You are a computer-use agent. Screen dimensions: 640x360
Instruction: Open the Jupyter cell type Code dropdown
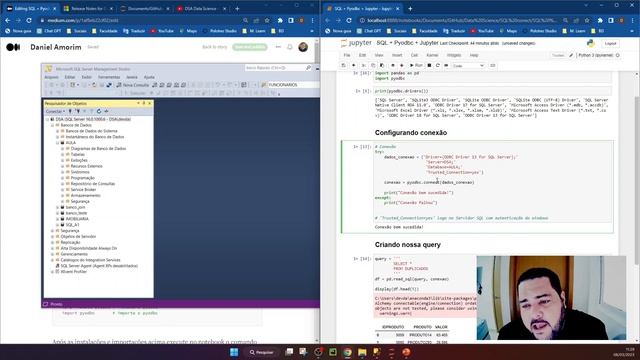click(x=468, y=65)
